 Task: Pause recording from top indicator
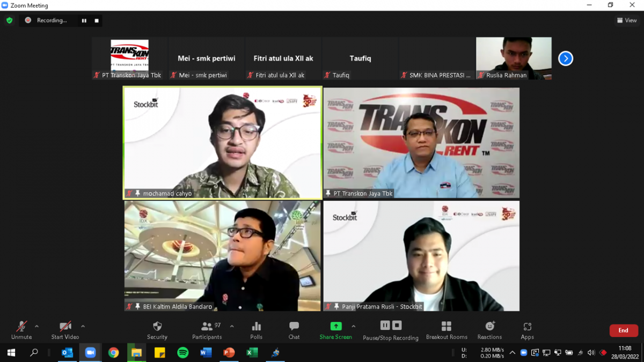[84, 20]
